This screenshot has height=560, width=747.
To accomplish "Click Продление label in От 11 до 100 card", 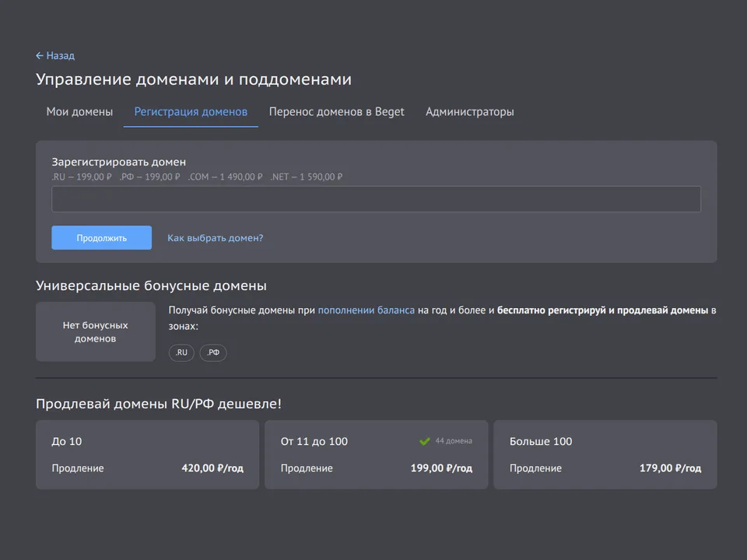I will pos(307,468).
